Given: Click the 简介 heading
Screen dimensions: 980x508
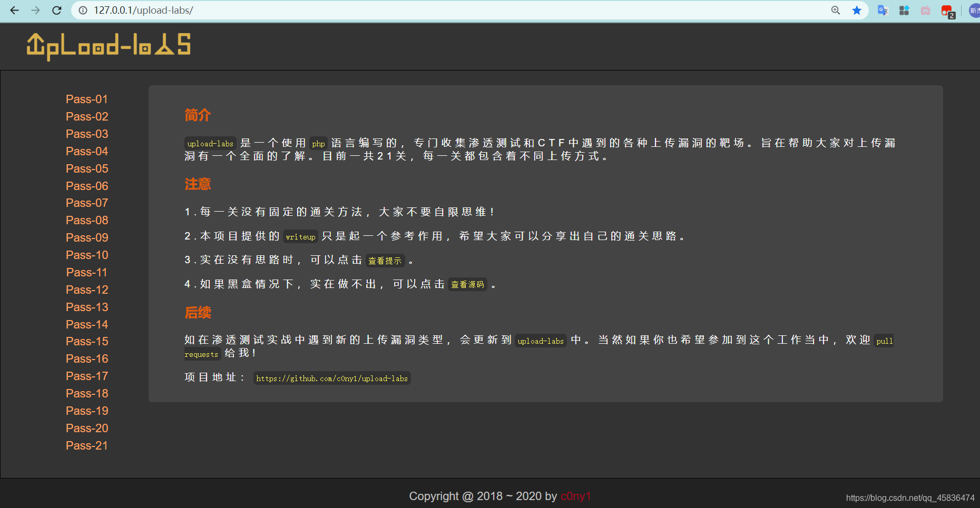Looking at the screenshot, I should pyautogui.click(x=198, y=115).
